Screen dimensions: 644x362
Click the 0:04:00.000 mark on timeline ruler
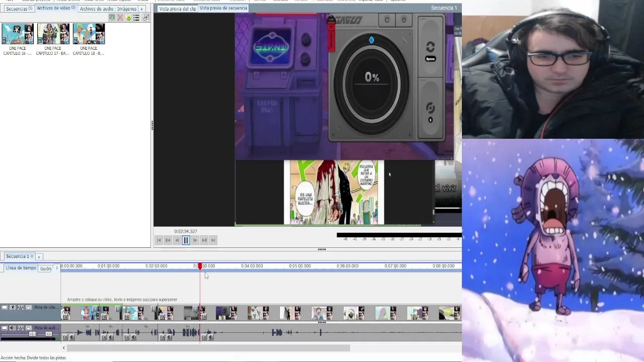point(252,266)
